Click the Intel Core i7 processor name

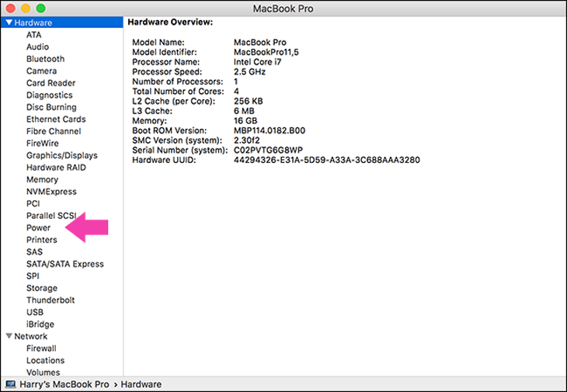point(257,62)
